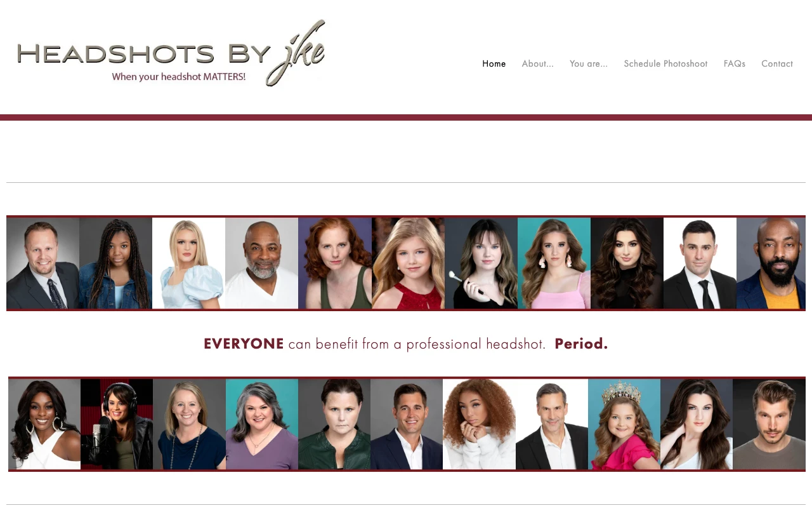The width and height of the screenshot is (812, 508).
Task: Select the woman with headphones and microphone
Action: [117, 424]
